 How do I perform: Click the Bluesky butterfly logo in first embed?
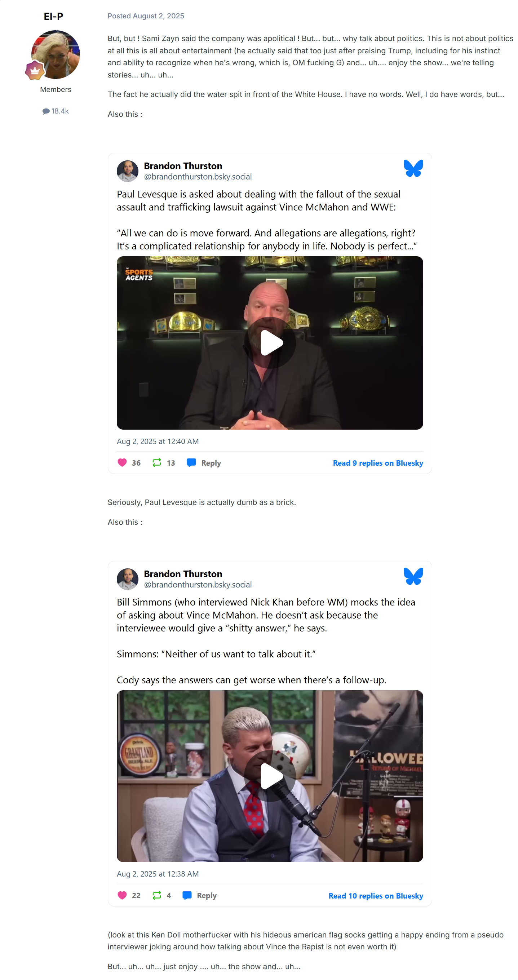click(x=413, y=168)
